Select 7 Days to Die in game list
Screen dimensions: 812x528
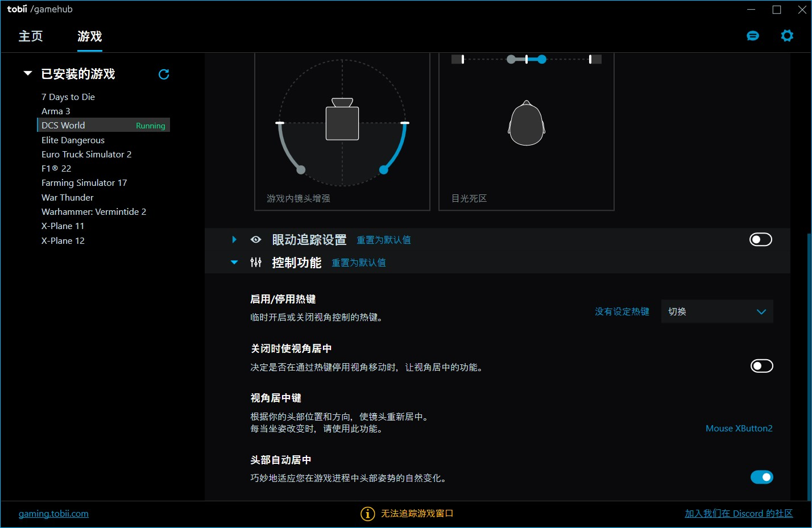pos(68,97)
